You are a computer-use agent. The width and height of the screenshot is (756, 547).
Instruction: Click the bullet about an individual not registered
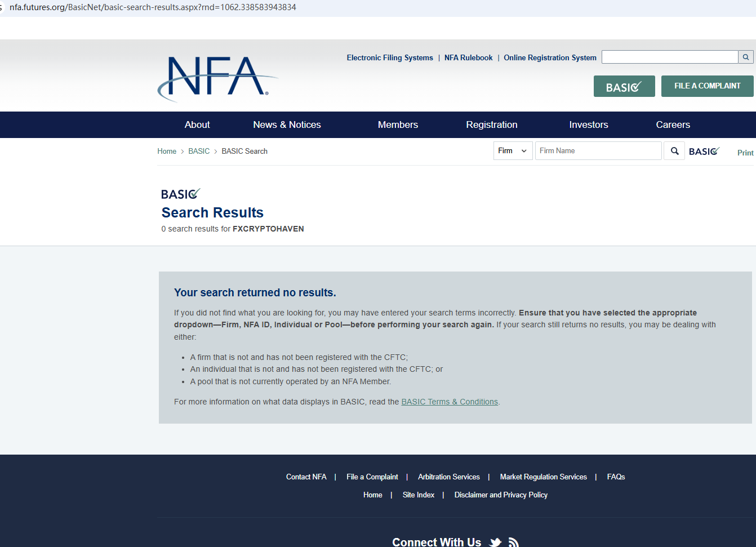(x=317, y=369)
